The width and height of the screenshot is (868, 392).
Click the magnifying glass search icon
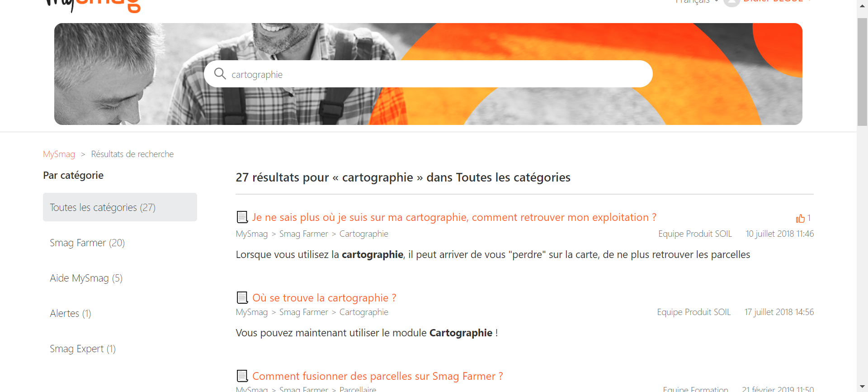(x=220, y=74)
